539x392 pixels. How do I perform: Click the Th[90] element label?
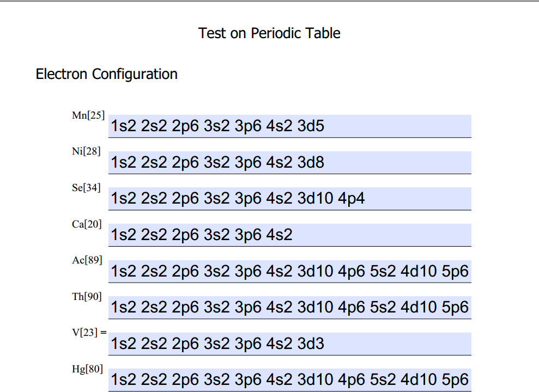pyautogui.click(x=87, y=297)
